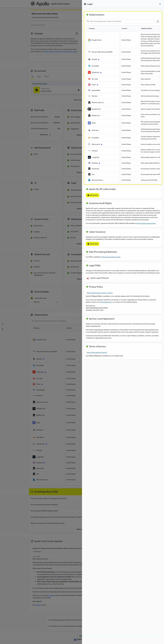Image resolution: width=164 pixels, height=644 pixels.
Task: Open the ISO/IEC 27001 featured document
Action: click(x=57, y=90)
